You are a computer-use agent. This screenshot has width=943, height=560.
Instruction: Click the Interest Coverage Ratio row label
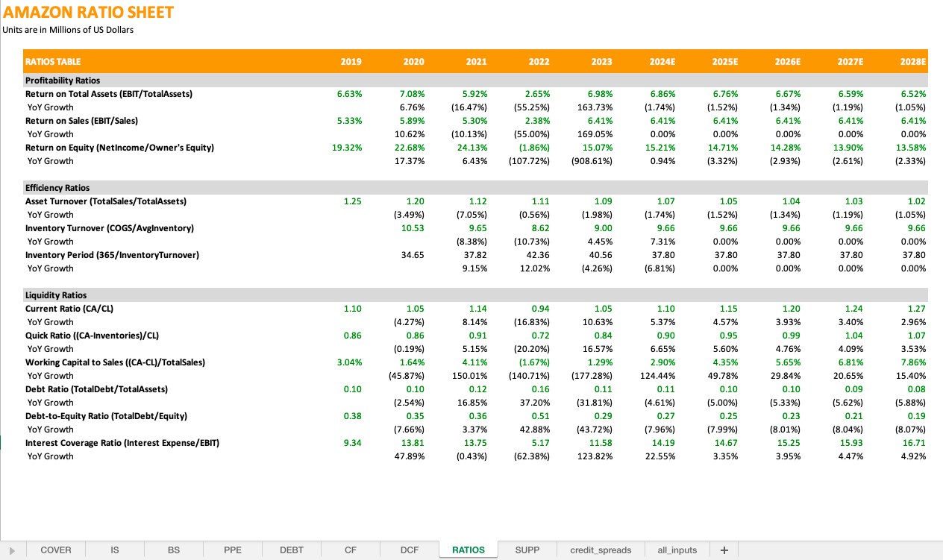pos(122,443)
